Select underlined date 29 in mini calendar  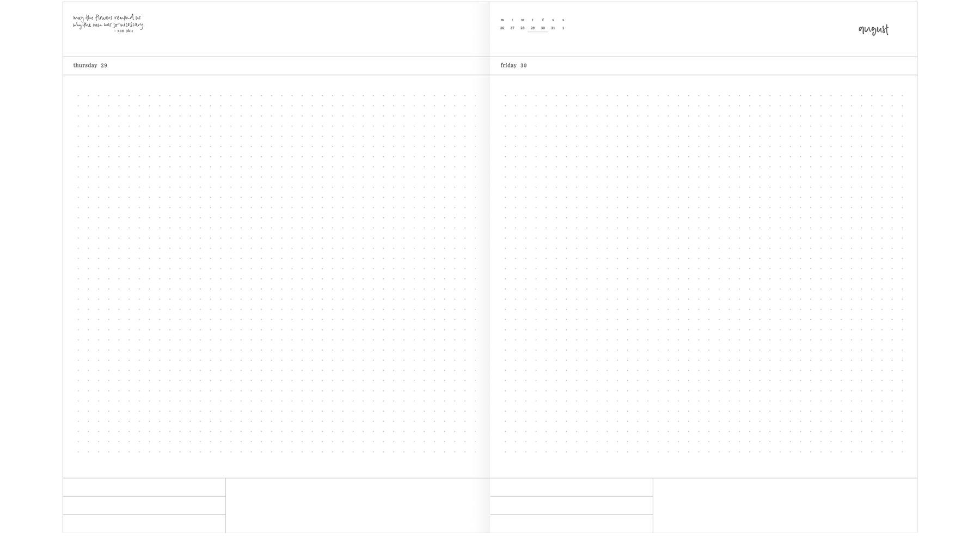532,28
